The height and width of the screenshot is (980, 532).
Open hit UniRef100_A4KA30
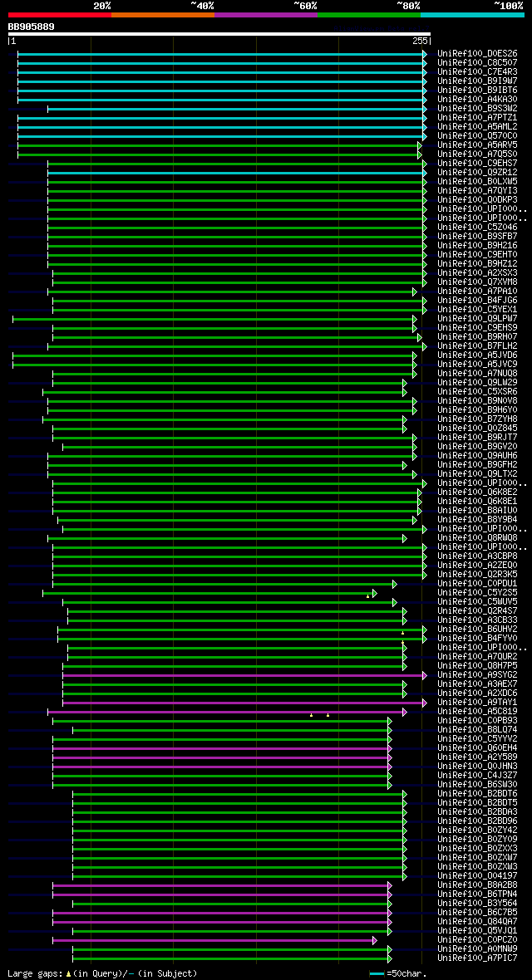point(477,100)
